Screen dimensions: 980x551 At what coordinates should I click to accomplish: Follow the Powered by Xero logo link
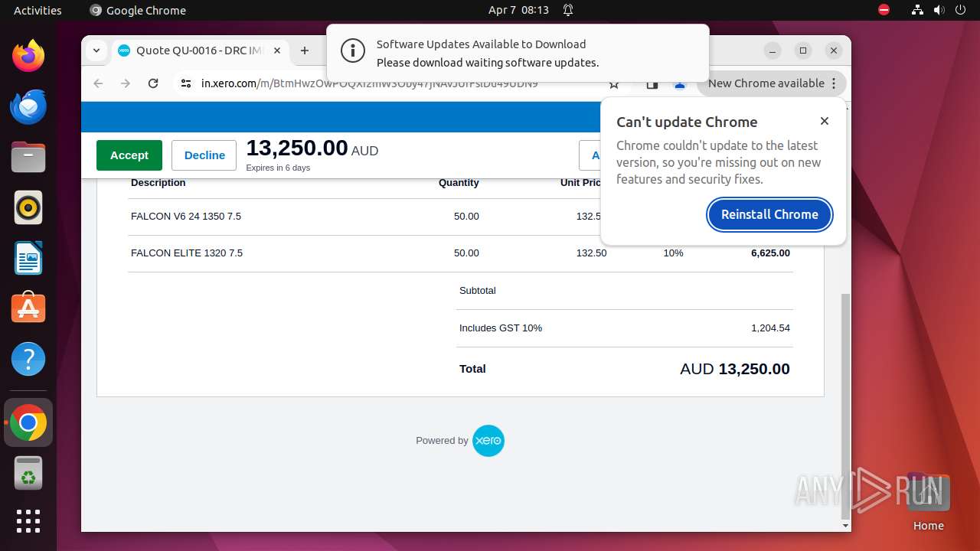[x=488, y=440]
